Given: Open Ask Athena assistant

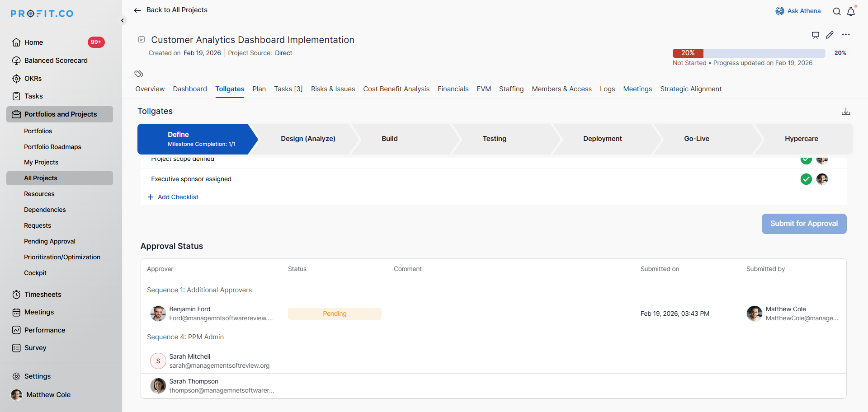Looking at the screenshot, I should pyautogui.click(x=798, y=11).
